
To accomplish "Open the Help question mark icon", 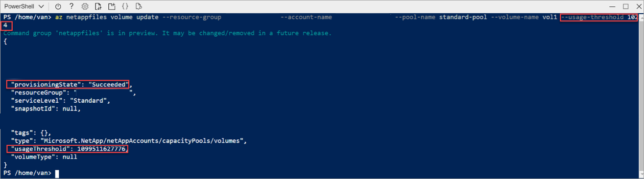I will [x=72, y=6].
